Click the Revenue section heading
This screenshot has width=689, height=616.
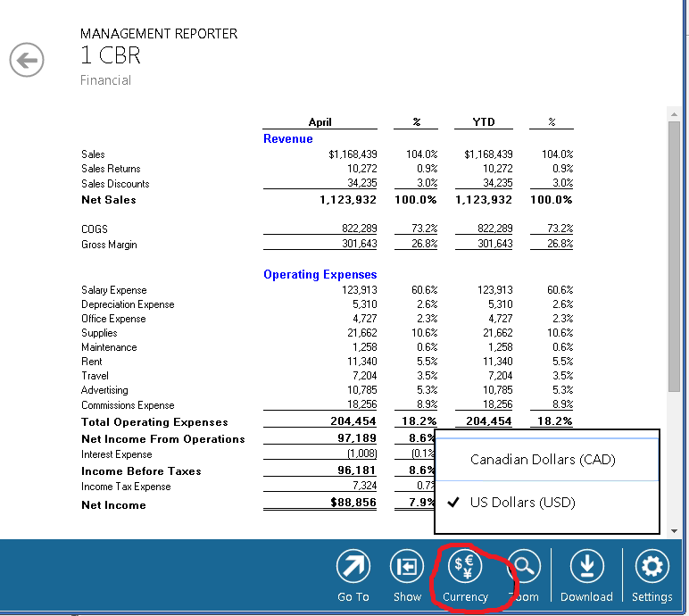click(x=287, y=138)
